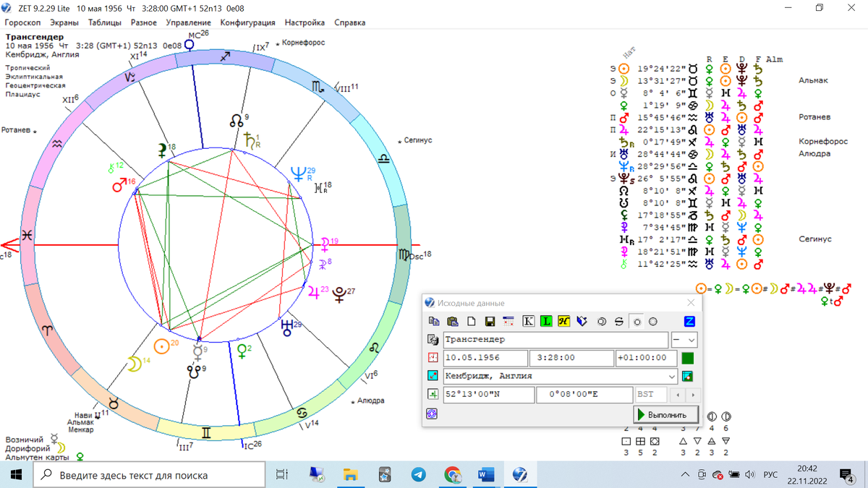Click the Выполнить button
This screenshot has width=868, height=488.
point(666,414)
